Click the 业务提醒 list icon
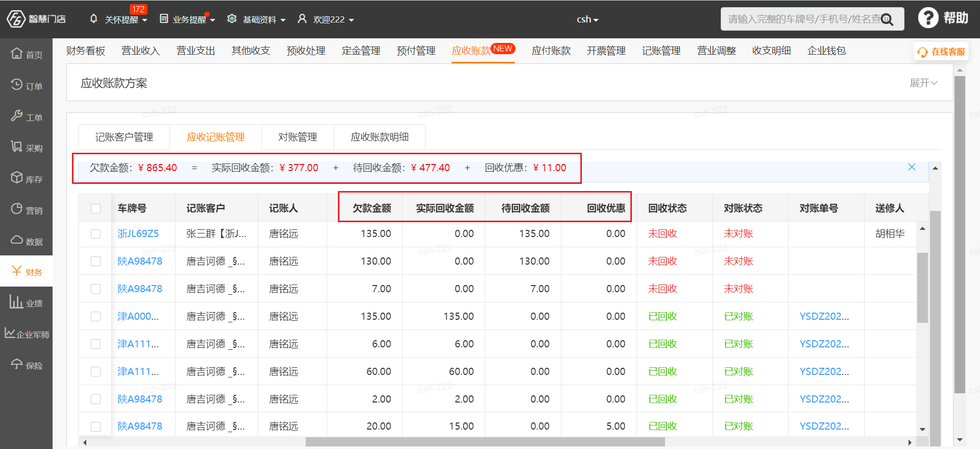 [164, 19]
